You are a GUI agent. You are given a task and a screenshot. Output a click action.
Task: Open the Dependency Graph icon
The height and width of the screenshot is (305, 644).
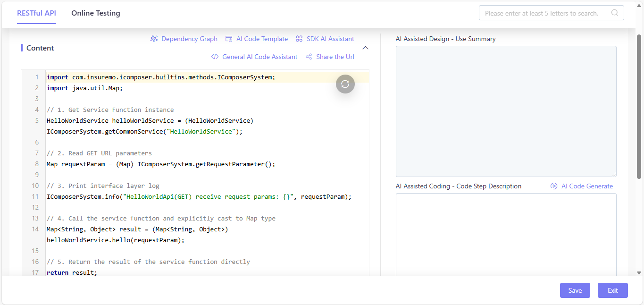click(154, 39)
